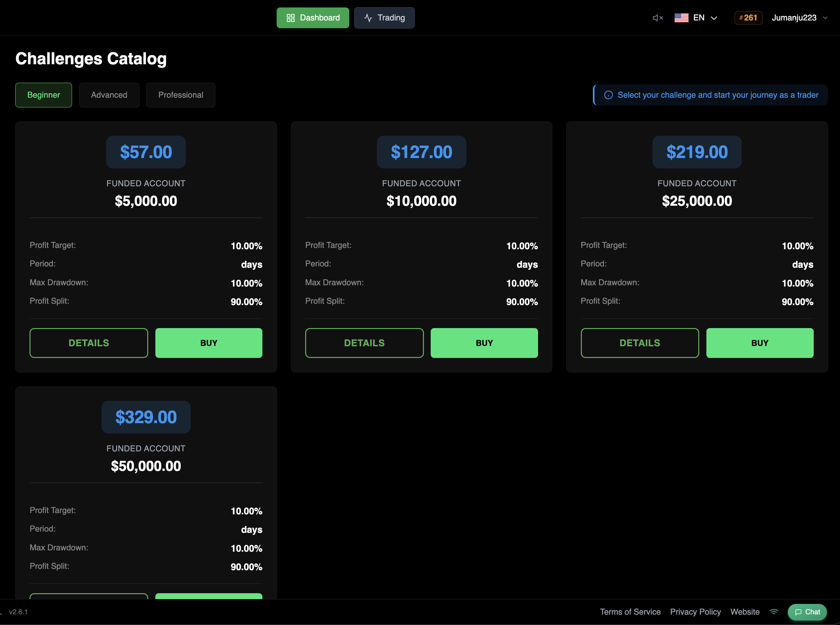Open the Terms of Service link
Image resolution: width=840 pixels, height=625 pixels.
(x=630, y=612)
